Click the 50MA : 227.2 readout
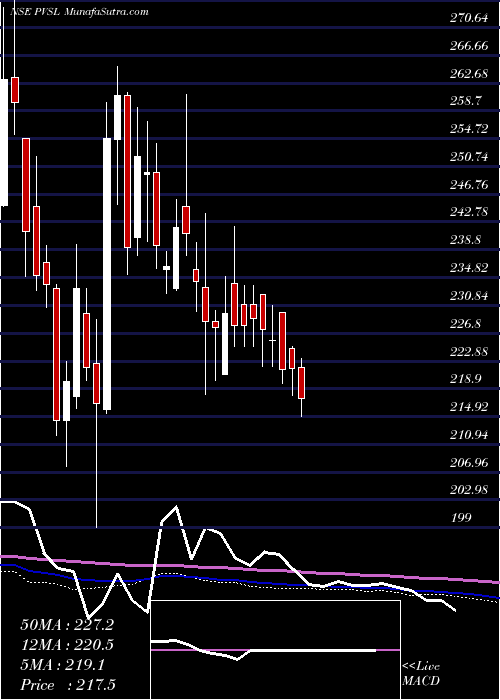 point(67,625)
